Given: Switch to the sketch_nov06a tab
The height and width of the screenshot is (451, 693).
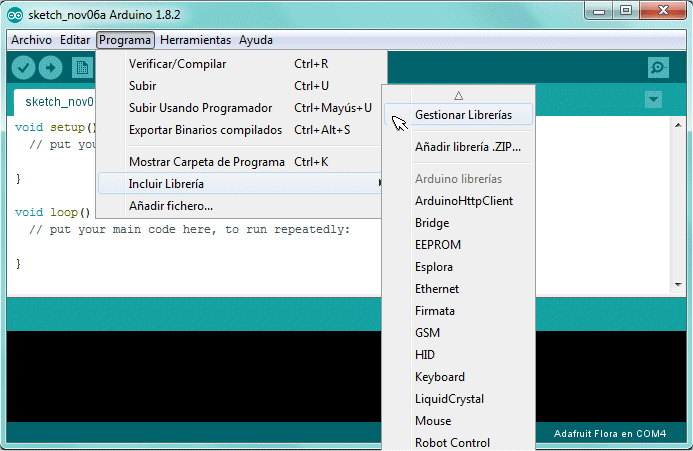Looking at the screenshot, I should (x=58, y=101).
